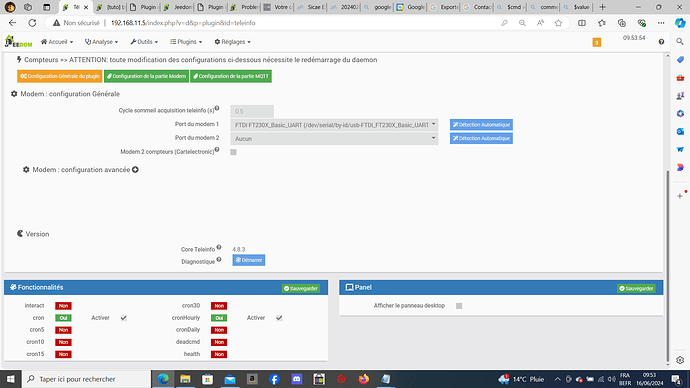The height and width of the screenshot is (388, 690).
Task: Click the help icon next to Core Teleinfo
Action: pos(219,248)
